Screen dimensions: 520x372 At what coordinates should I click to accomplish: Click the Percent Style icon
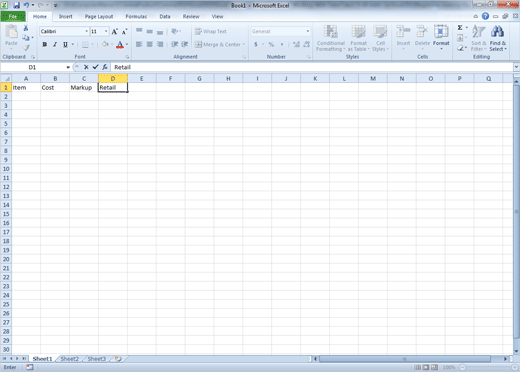271,44
